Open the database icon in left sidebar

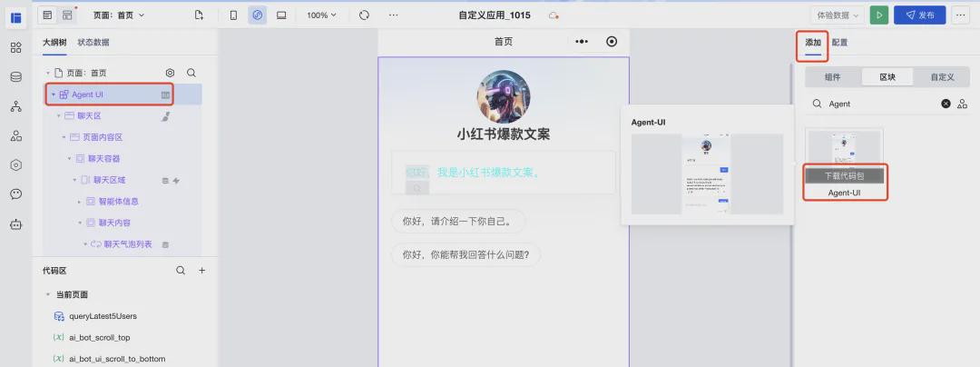pos(16,77)
